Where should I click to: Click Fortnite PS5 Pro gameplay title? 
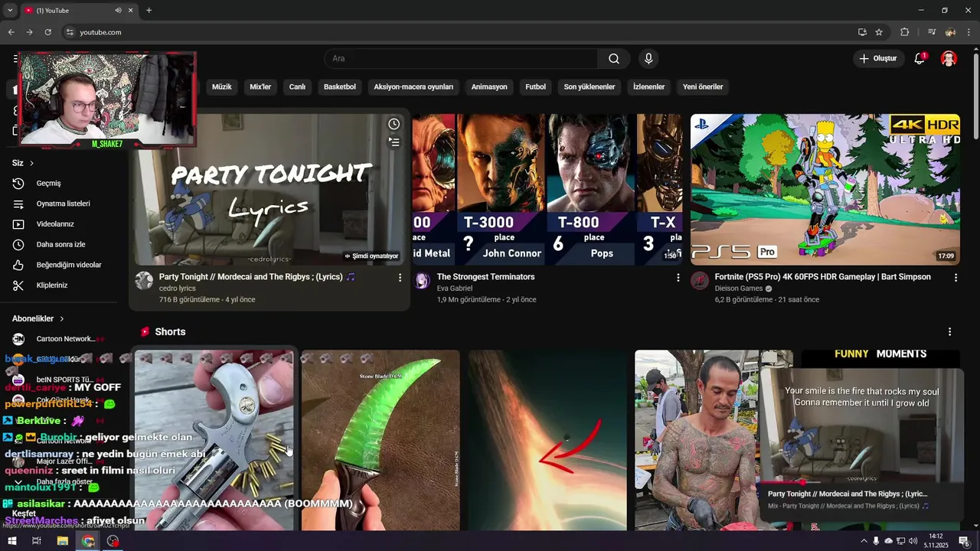coord(823,277)
